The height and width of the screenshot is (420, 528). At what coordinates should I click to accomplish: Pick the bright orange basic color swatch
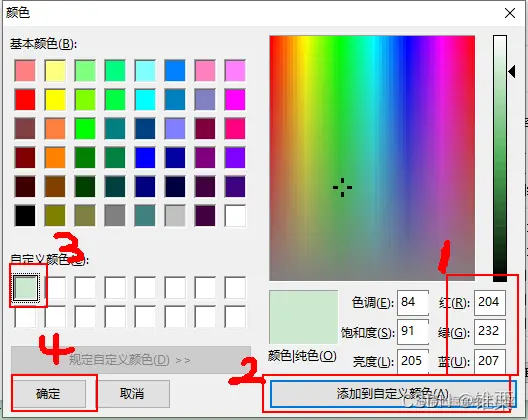point(55,157)
